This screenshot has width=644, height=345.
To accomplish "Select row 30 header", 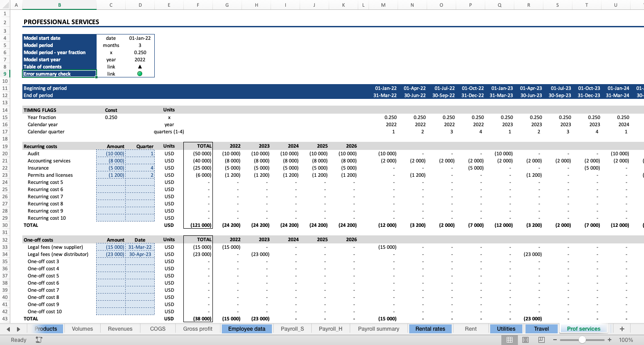I will [x=4, y=225].
